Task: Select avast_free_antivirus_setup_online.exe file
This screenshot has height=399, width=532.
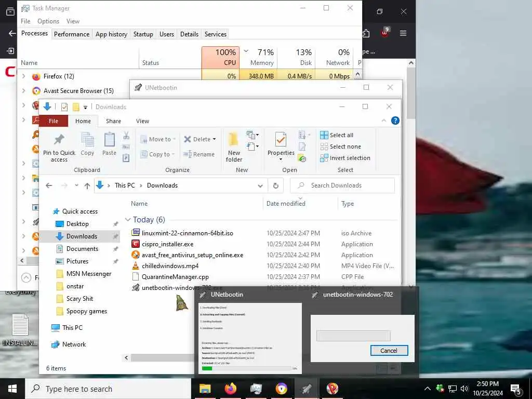Action: [x=192, y=255]
